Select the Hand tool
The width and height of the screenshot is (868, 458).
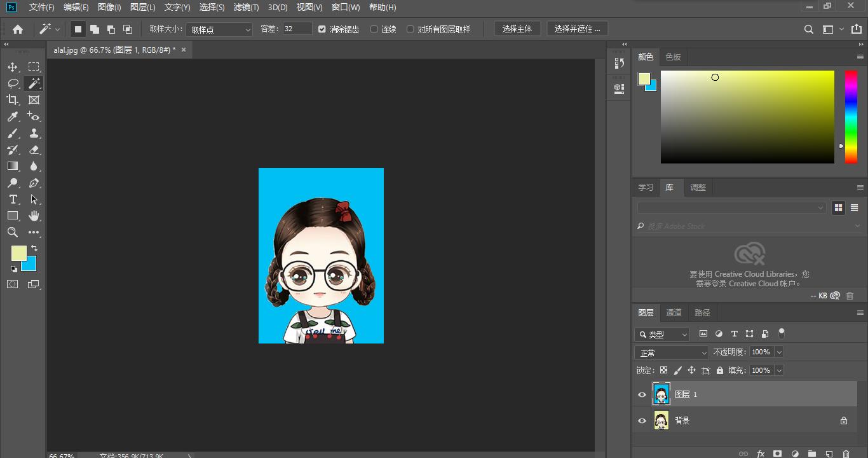tap(34, 216)
